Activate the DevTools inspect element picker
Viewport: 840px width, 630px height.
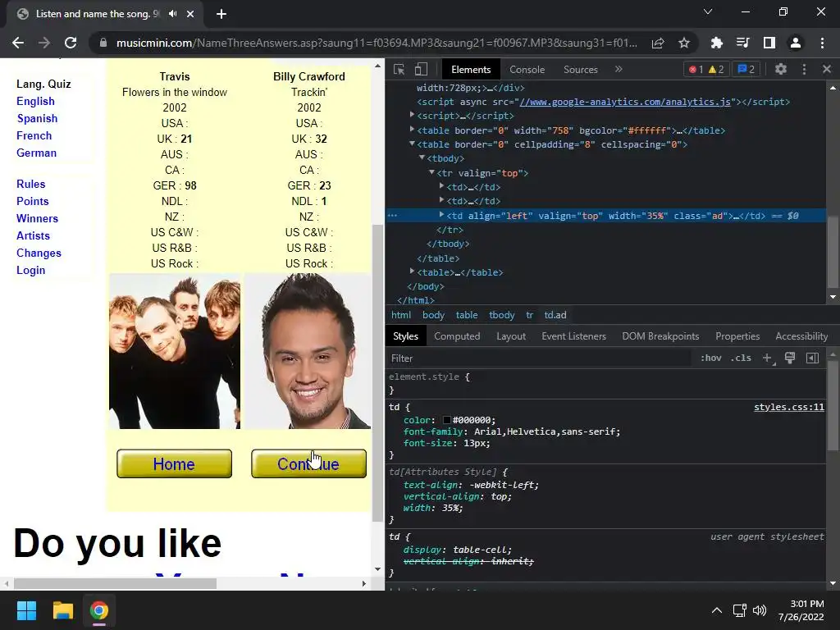tap(399, 69)
